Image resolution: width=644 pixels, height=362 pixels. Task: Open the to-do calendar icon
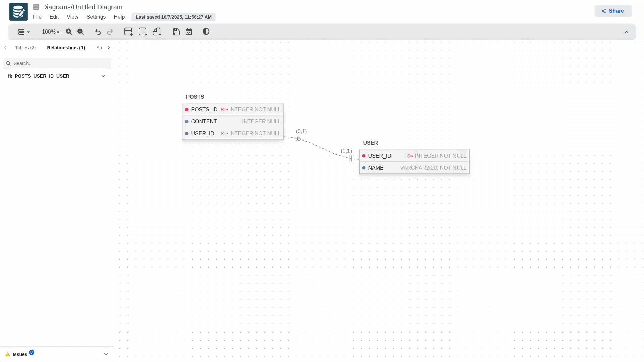click(x=189, y=32)
